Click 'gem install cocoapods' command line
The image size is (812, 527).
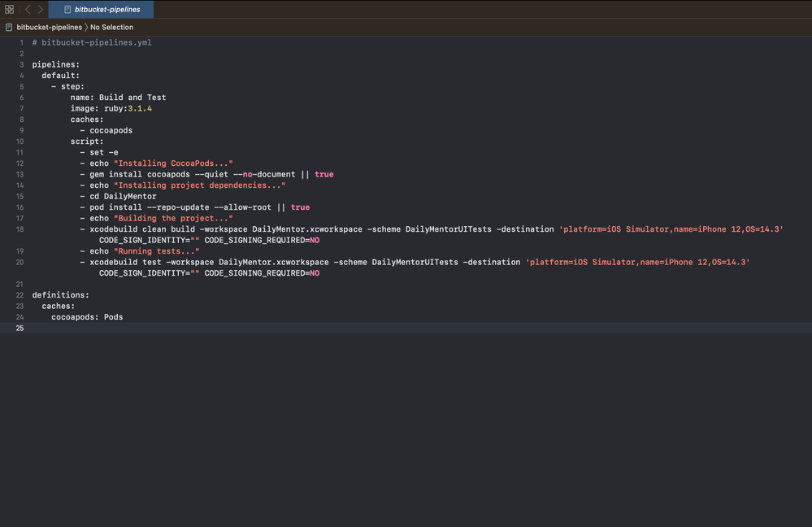click(206, 175)
